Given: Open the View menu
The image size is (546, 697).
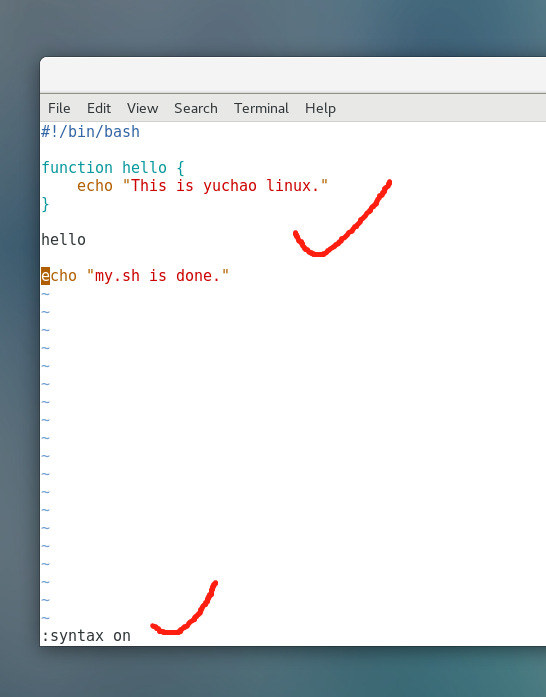Looking at the screenshot, I should [142, 108].
